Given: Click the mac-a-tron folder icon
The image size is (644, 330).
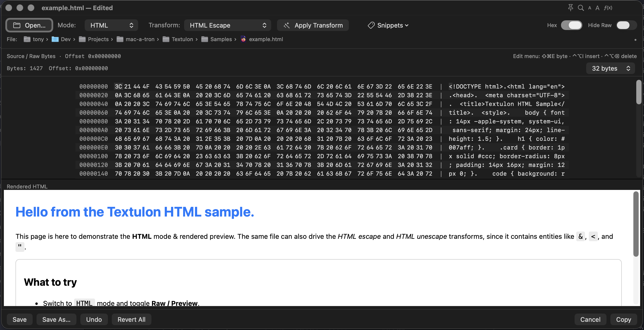Looking at the screenshot, I should pos(120,39).
